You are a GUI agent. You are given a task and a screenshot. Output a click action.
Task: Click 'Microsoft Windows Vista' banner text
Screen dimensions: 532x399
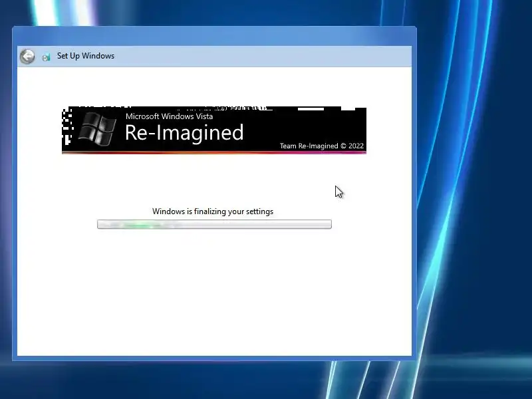[x=170, y=116]
